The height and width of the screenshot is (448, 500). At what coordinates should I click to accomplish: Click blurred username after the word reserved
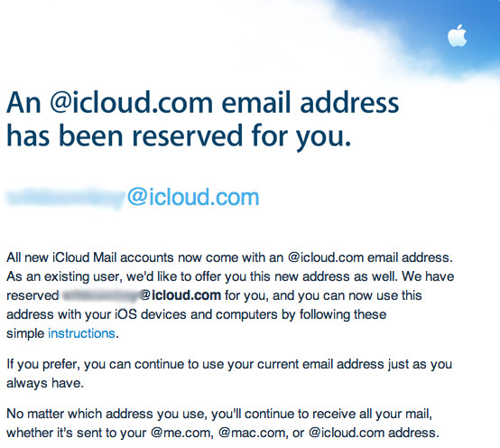100,295
